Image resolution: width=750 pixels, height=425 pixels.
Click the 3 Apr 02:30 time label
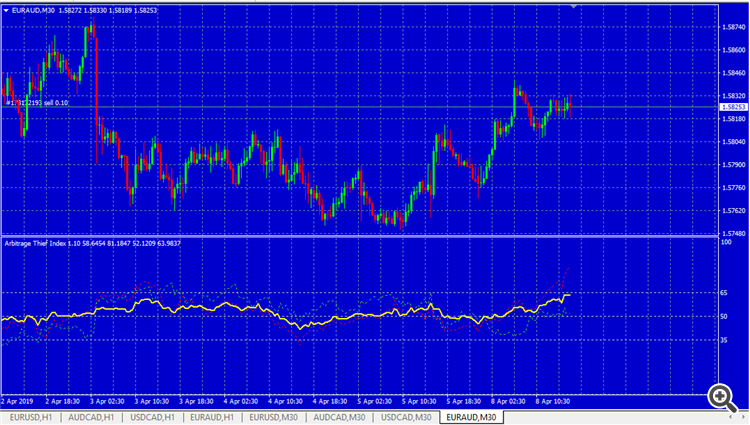point(105,402)
